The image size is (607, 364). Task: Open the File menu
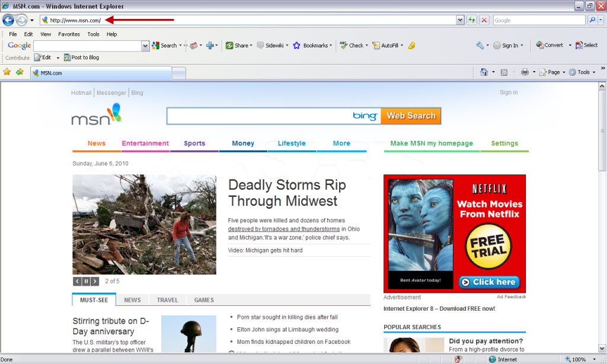pyautogui.click(x=13, y=34)
